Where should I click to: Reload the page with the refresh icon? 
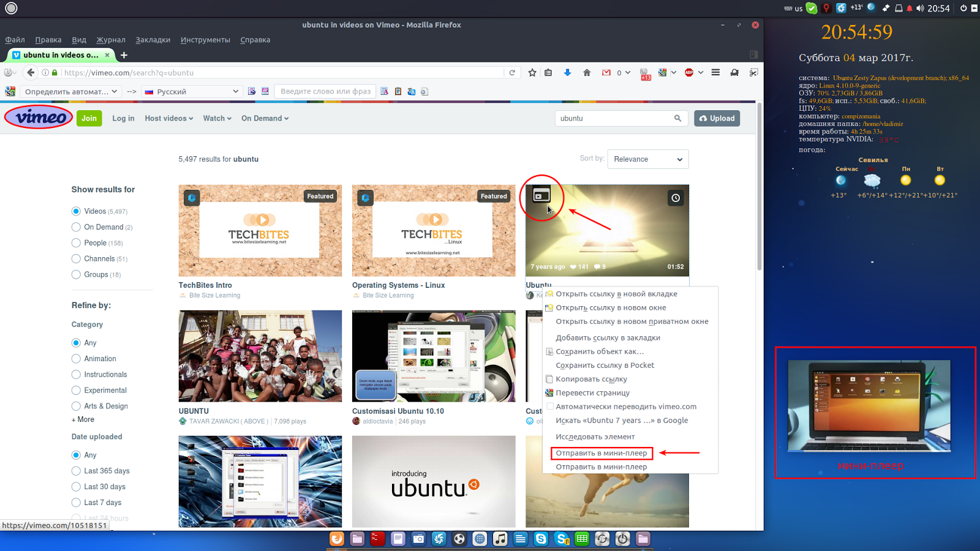[x=512, y=72]
